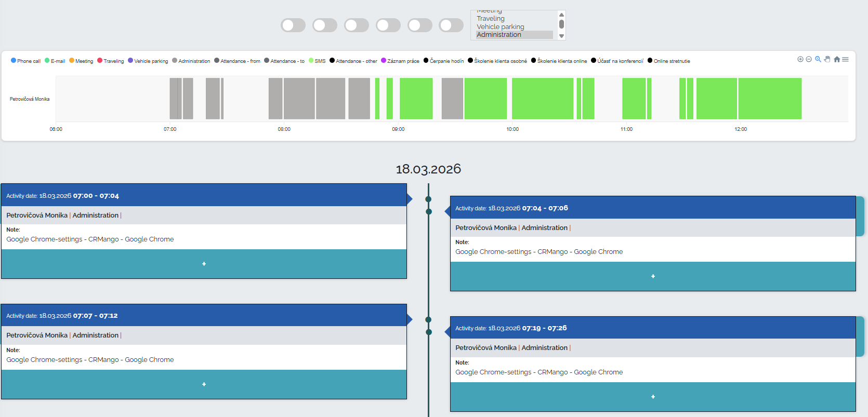Click the Záznam práce legend label
Screen dimensions: 868x417
[x=403, y=61]
